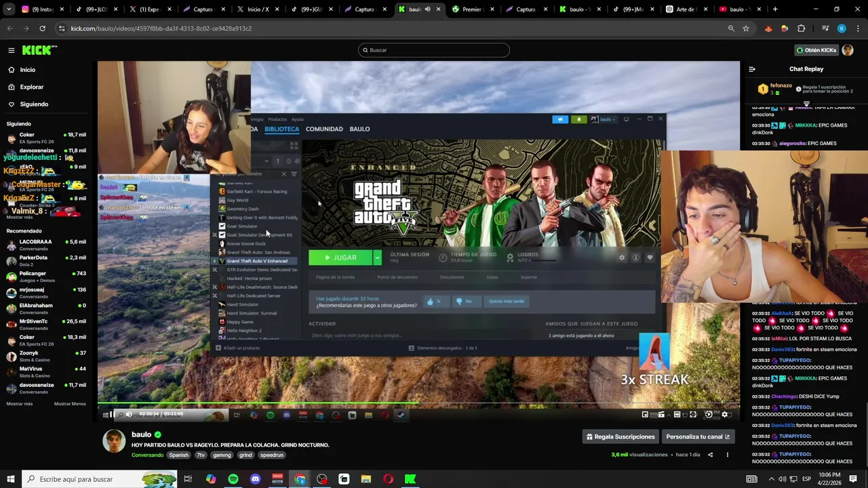
Task: Bookmark this page with the star
Action: [746, 28]
